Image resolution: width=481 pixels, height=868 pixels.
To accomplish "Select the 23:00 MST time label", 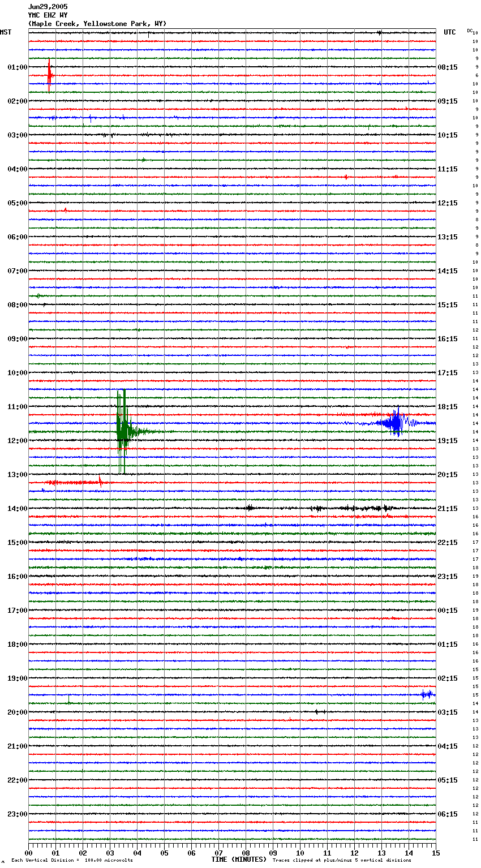I will (18, 814).
